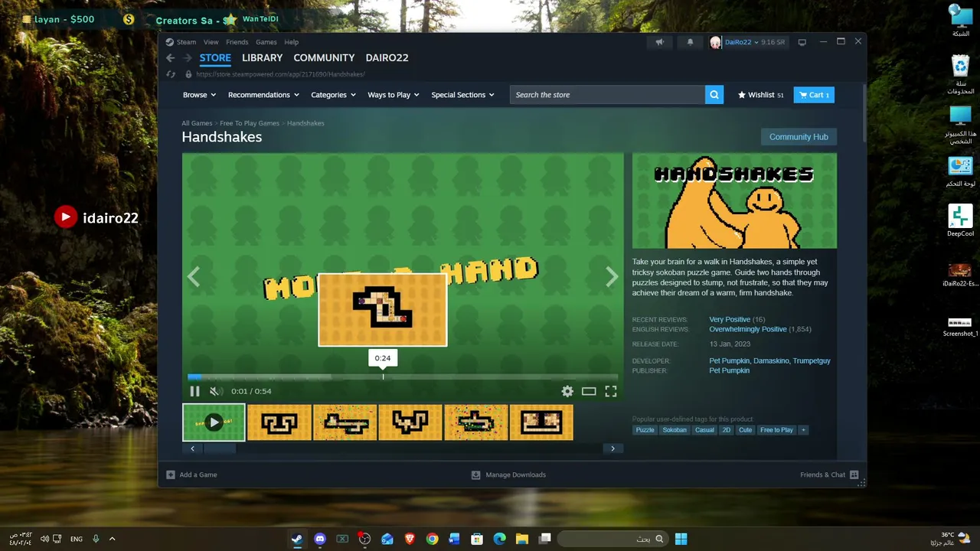Screen dimensions: 980x551
Task: Select the third screenshot thumbnail
Action: tap(410, 422)
